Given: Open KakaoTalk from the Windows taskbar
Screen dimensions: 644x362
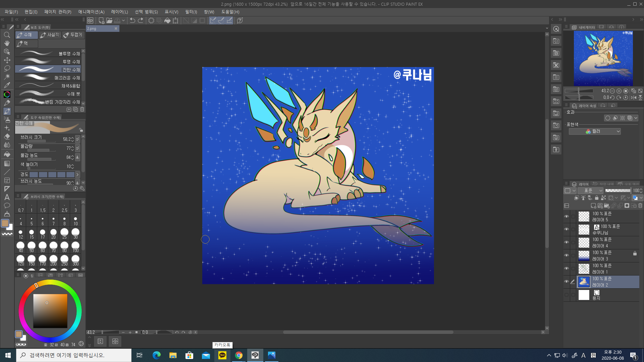Looking at the screenshot, I should pos(222,355).
